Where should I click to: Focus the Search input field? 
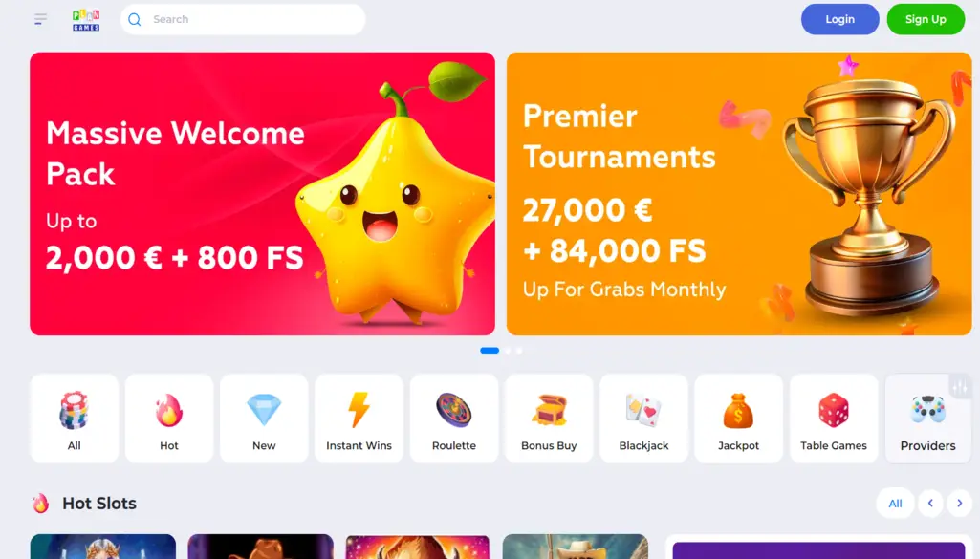(x=243, y=19)
